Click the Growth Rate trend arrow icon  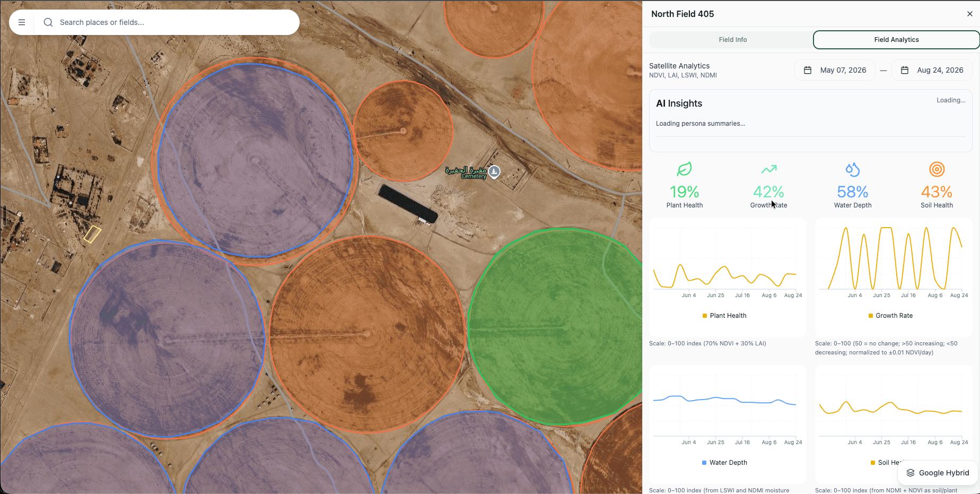click(x=769, y=169)
